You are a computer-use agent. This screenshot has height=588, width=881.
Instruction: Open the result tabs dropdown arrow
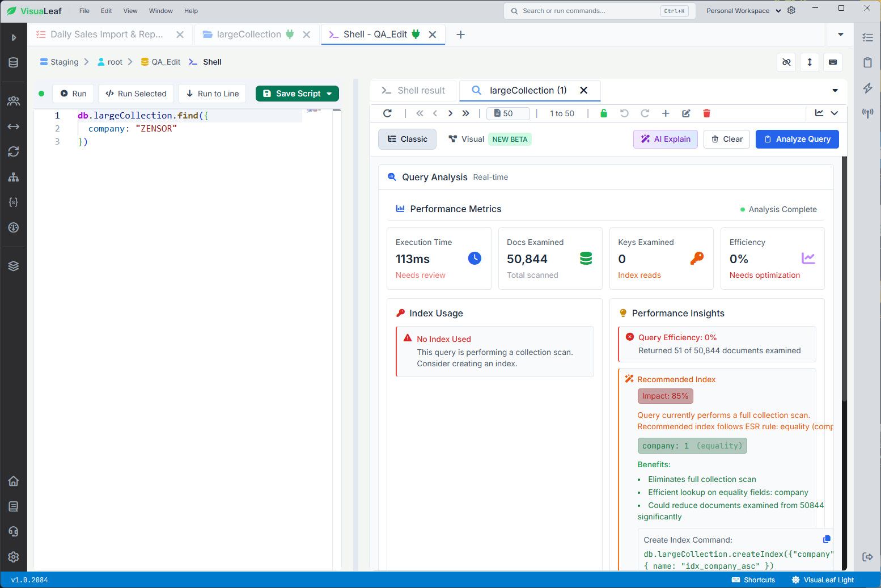click(835, 91)
